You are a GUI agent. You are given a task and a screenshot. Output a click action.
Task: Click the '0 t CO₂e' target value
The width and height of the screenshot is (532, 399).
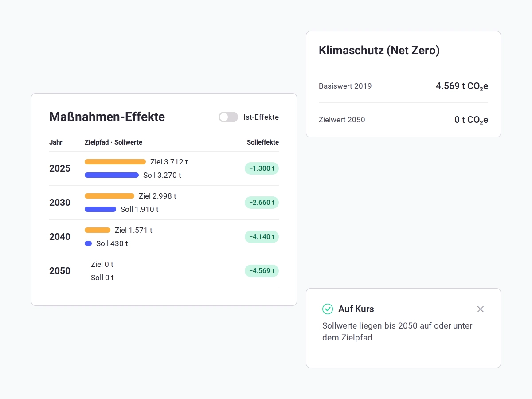471,120
